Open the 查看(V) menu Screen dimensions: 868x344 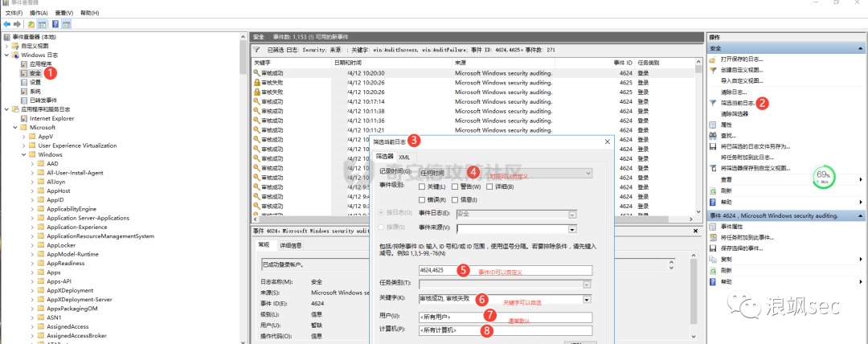click(63, 13)
